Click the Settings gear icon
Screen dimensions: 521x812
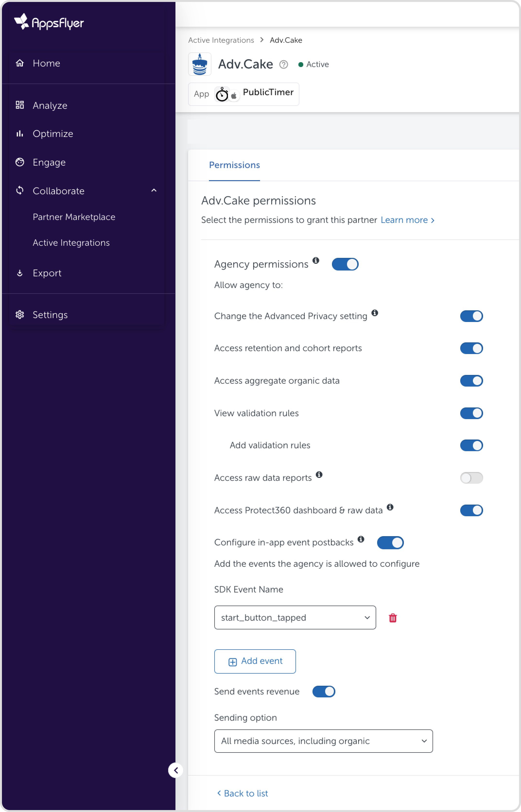click(20, 315)
